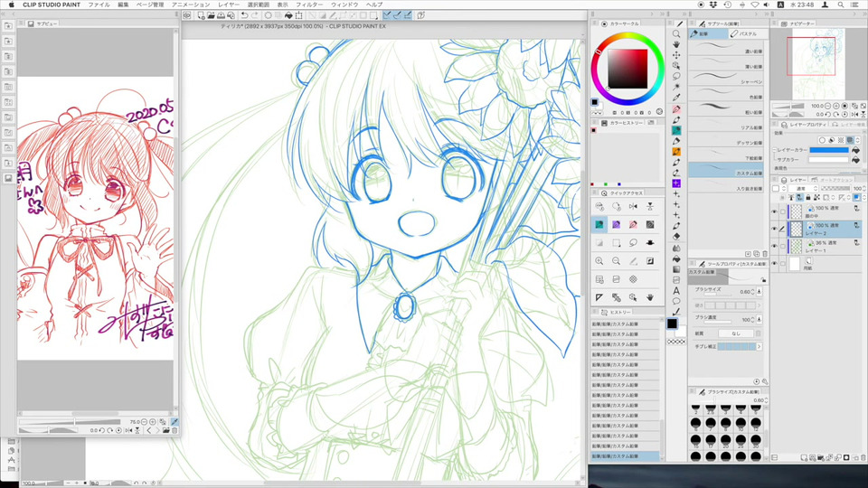Click Navigator zoom-in plus icon
The width and height of the screenshot is (868, 488).
(835, 106)
